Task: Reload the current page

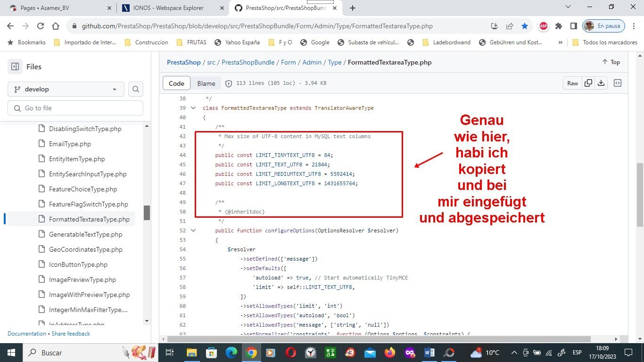Action: 41,26
